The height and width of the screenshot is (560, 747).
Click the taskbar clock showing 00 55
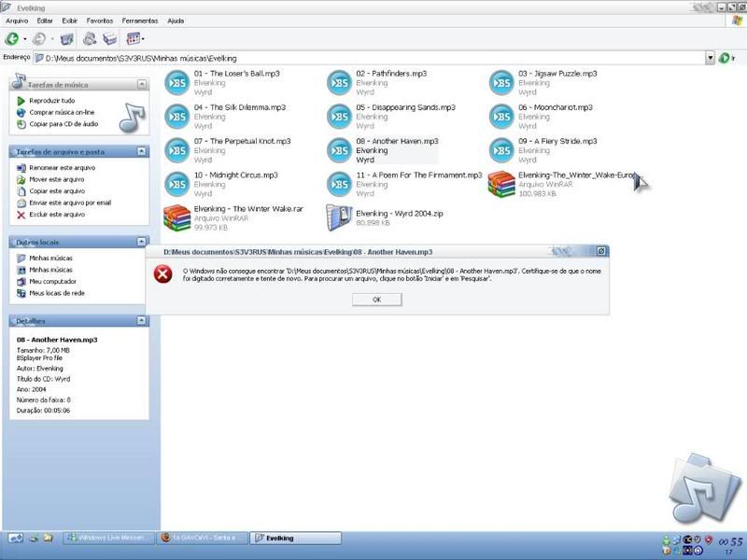point(730,543)
